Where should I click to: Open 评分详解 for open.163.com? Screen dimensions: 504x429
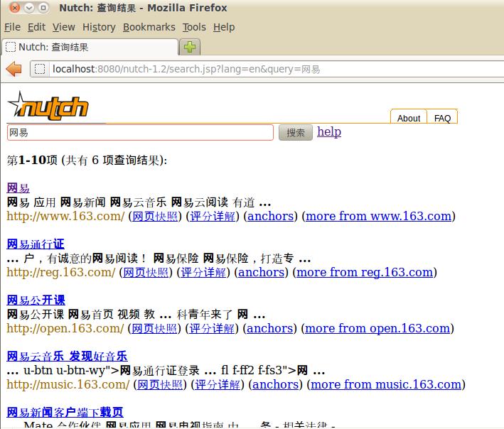pos(212,328)
